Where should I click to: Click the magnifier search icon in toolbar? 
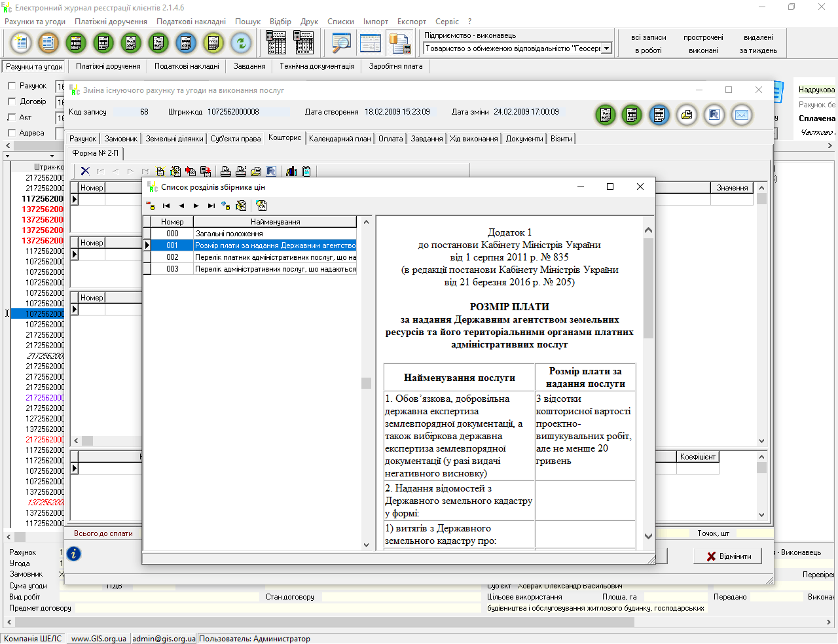tap(341, 43)
